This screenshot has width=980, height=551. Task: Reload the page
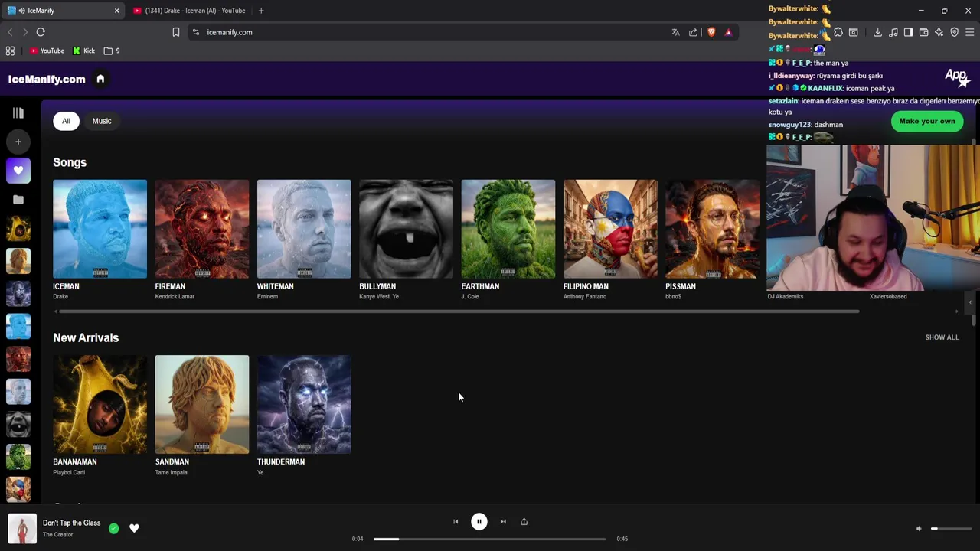point(41,32)
